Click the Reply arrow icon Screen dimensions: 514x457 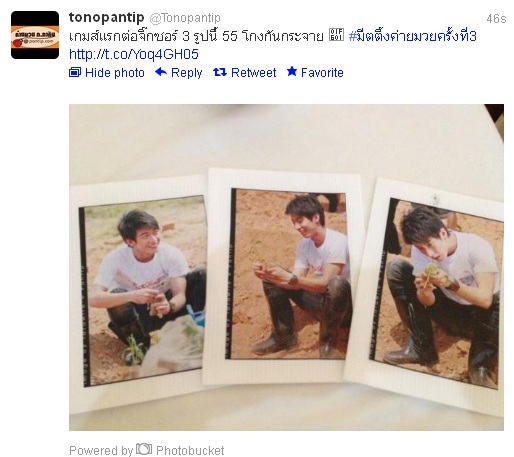pyautogui.click(x=161, y=72)
